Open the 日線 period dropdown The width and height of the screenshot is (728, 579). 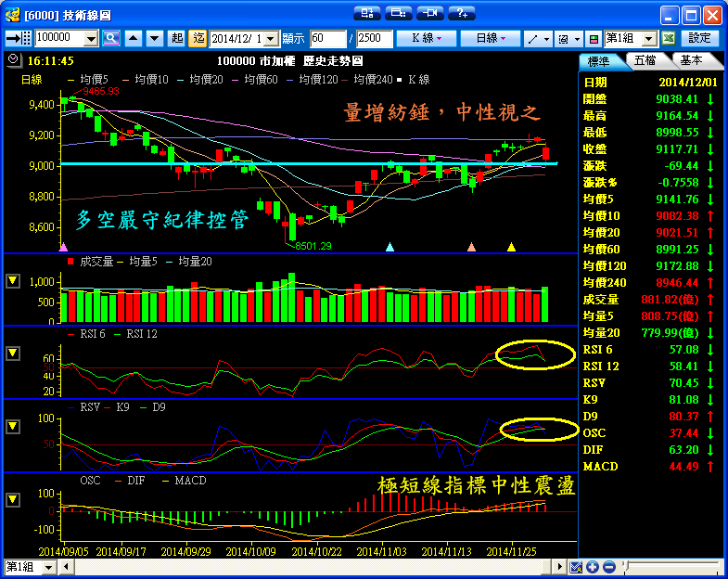coord(491,38)
